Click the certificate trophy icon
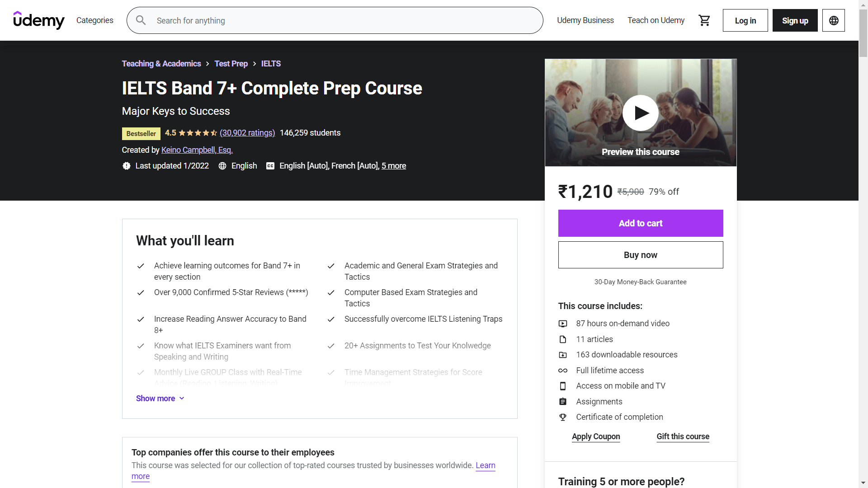Screen dimensions: 868x488 (x=563, y=417)
